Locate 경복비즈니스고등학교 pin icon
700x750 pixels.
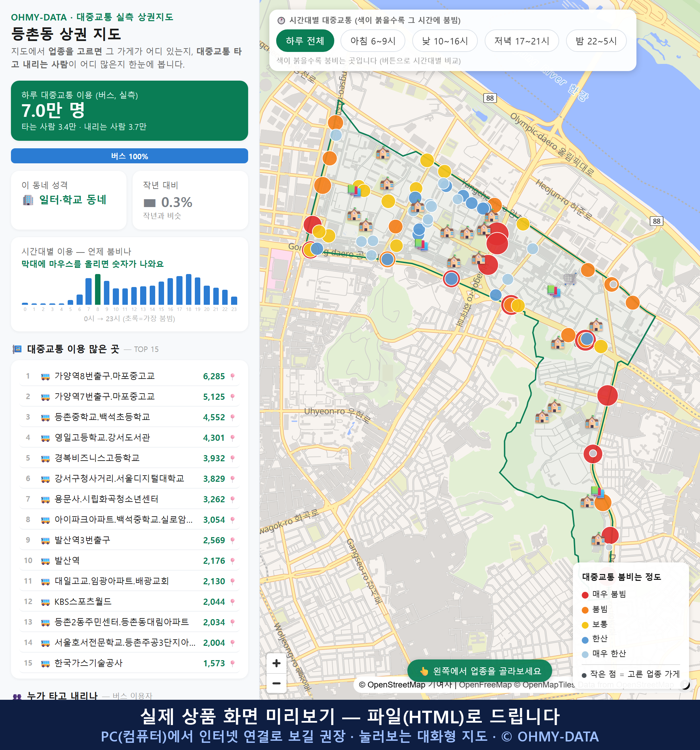(x=232, y=459)
